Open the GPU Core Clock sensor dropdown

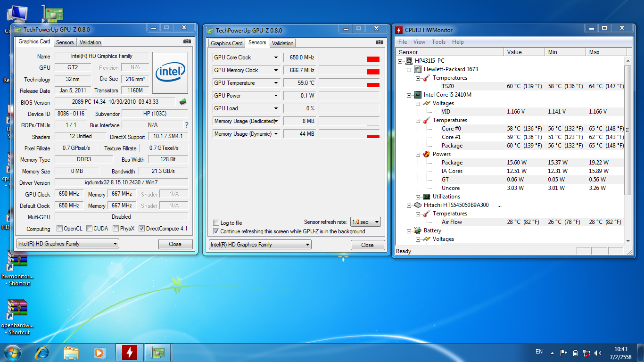(x=276, y=58)
